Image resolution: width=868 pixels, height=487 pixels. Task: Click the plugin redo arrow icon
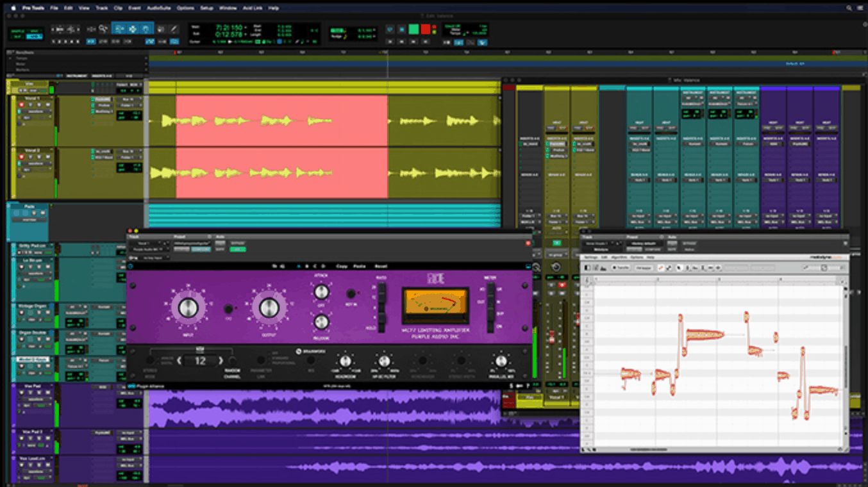point(283,266)
